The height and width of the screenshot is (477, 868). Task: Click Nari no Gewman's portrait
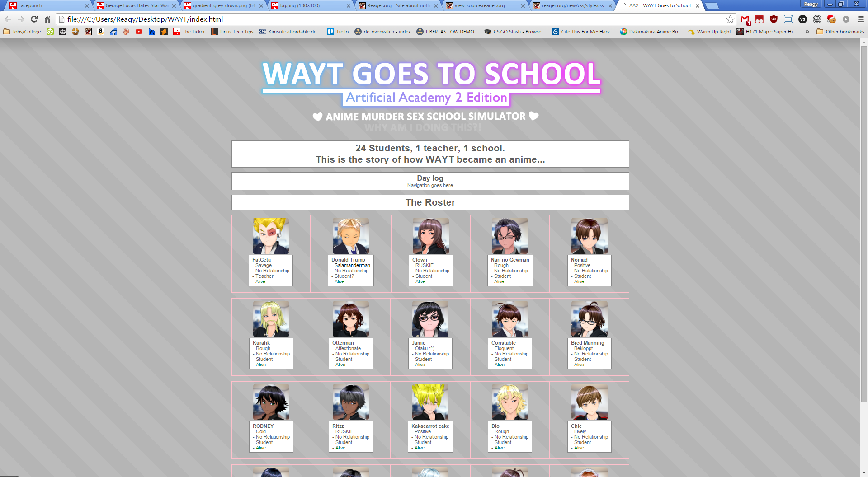510,236
